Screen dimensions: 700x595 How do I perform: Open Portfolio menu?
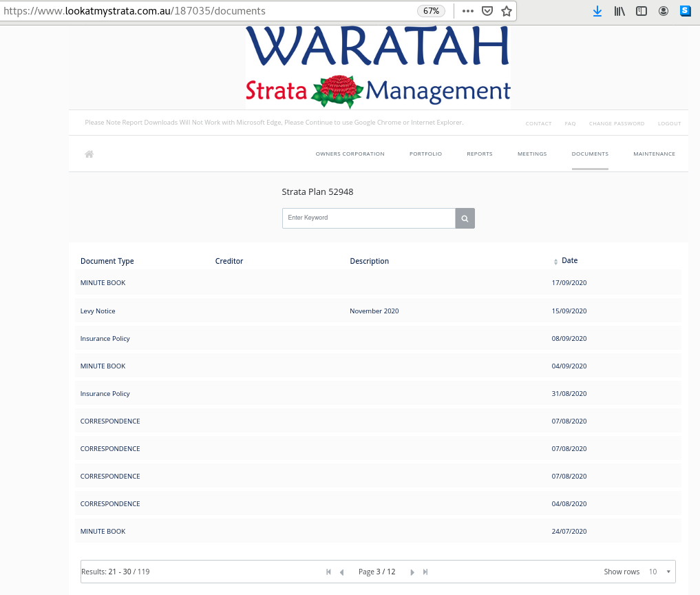[425, 154]
